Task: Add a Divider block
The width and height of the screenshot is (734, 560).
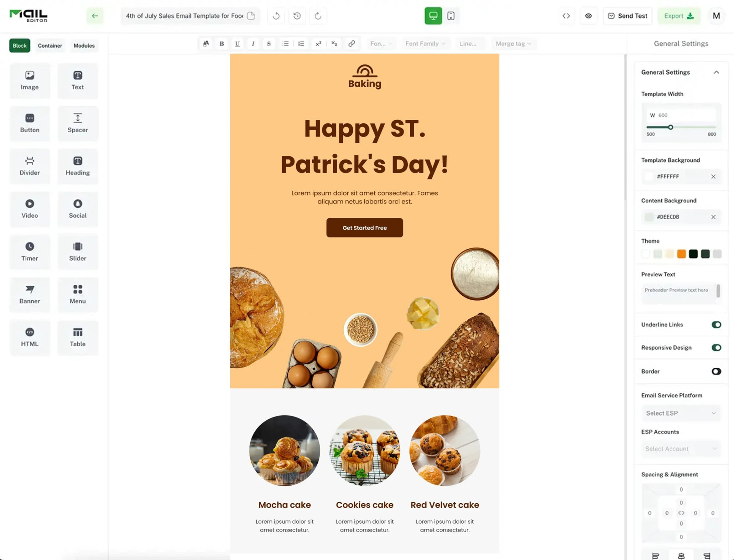Action: [x=30, y=166]
